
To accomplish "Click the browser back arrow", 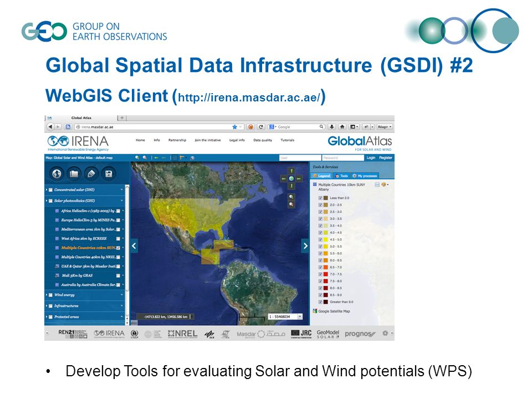I will coord(50,127).
